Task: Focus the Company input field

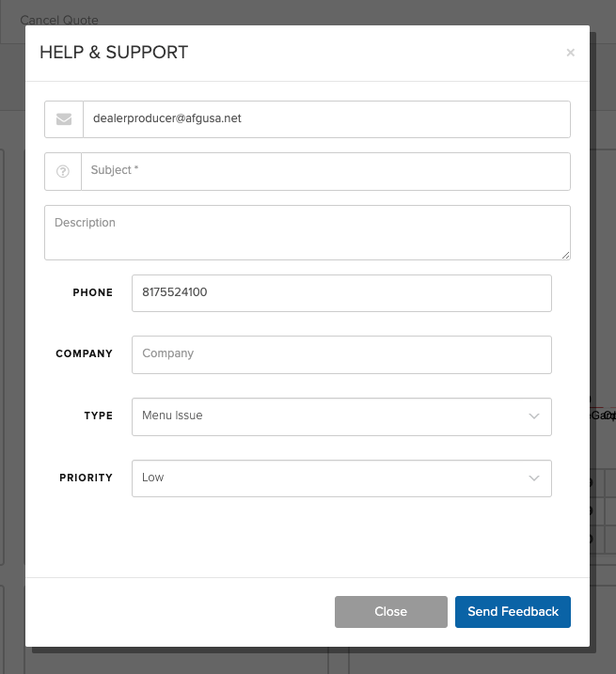Action: pyautogui.click(x=341, y=354)
